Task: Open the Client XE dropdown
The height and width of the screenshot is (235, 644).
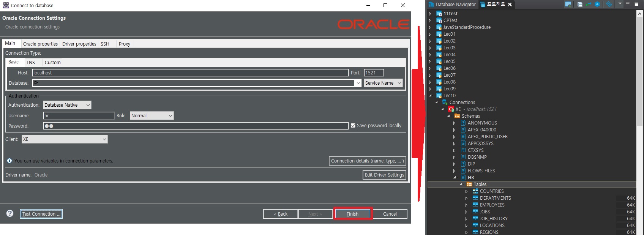Action: [65, 139]
